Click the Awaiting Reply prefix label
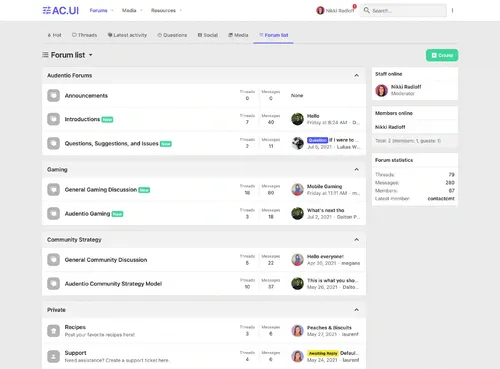 pyautogui.click(x=323, y=353)
